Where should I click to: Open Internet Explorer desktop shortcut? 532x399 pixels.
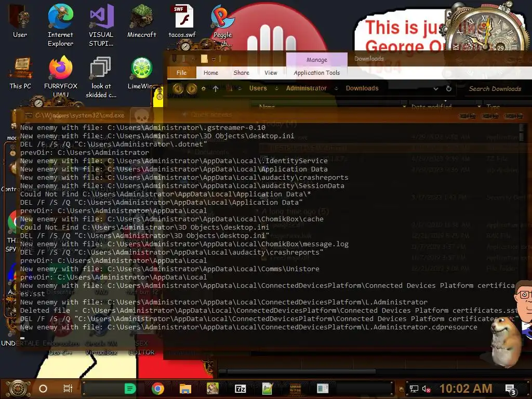pos(60,25)
